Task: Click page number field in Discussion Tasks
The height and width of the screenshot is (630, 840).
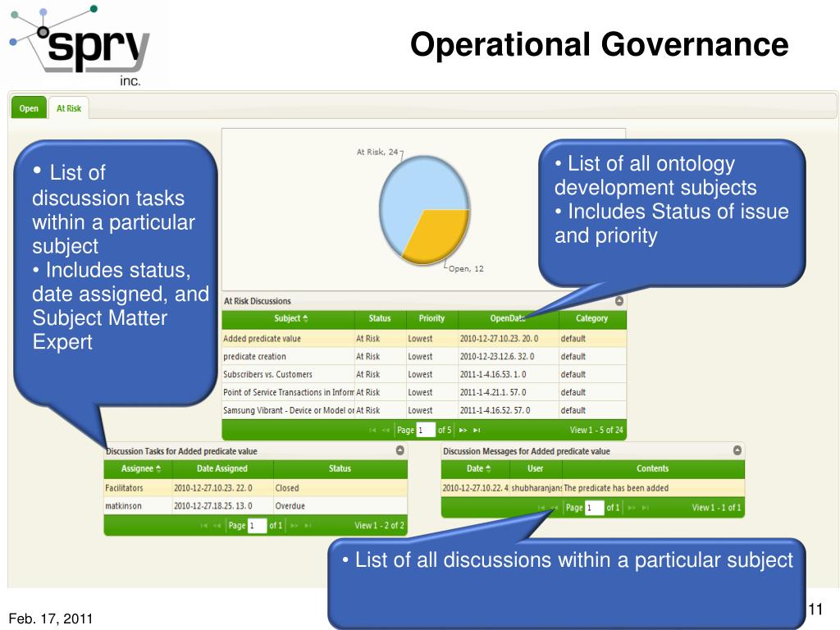Action: click(257, 526)
